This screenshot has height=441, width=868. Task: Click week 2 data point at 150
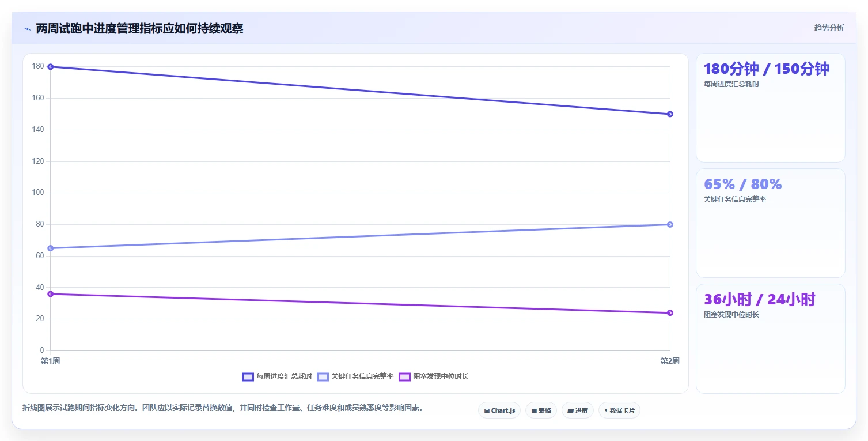pyautogui.click(x=670, y=114)
